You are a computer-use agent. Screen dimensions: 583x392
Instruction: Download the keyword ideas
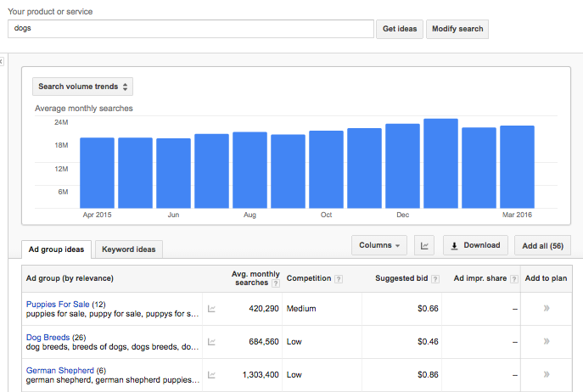475,245
